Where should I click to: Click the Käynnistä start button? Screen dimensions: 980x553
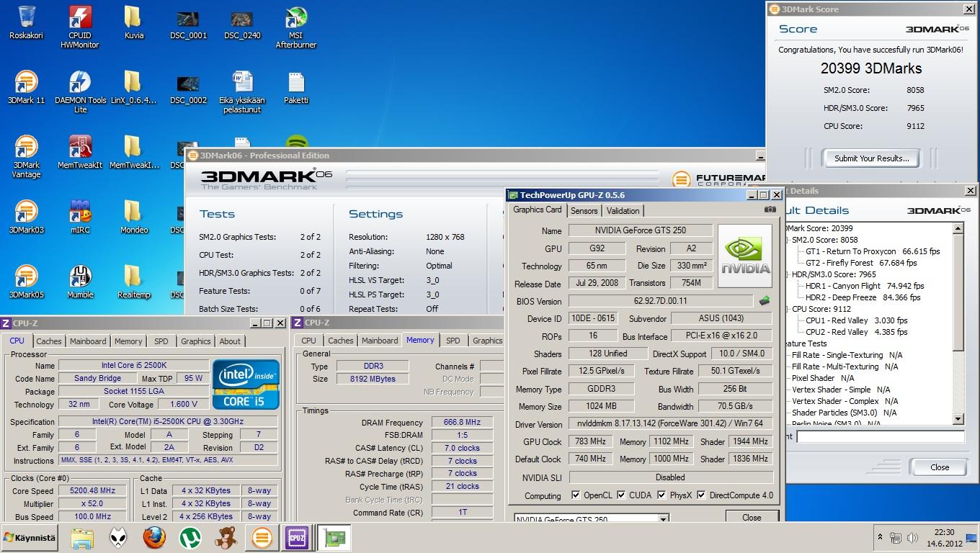(30, 538)
